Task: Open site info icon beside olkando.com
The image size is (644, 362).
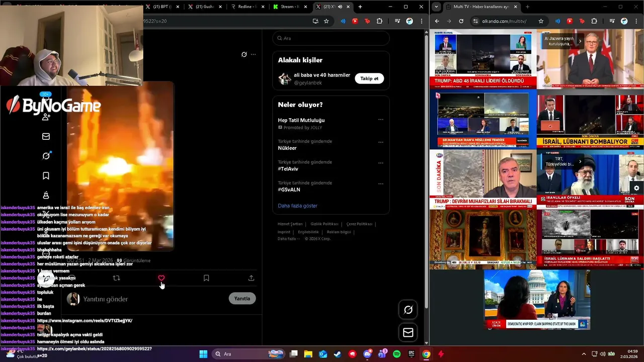Action: point(475,21)
